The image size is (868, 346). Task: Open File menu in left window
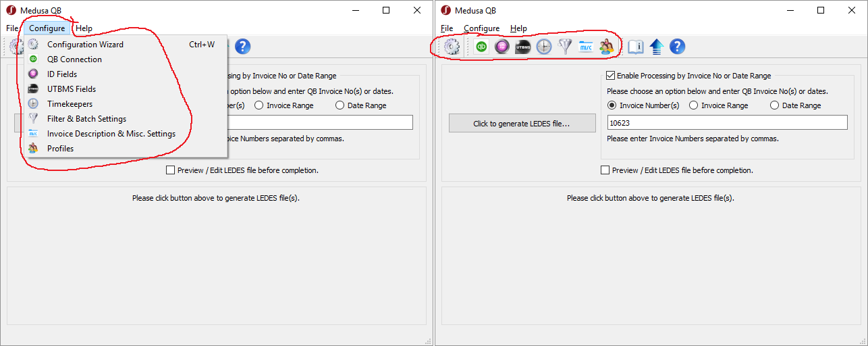(12, 28)
